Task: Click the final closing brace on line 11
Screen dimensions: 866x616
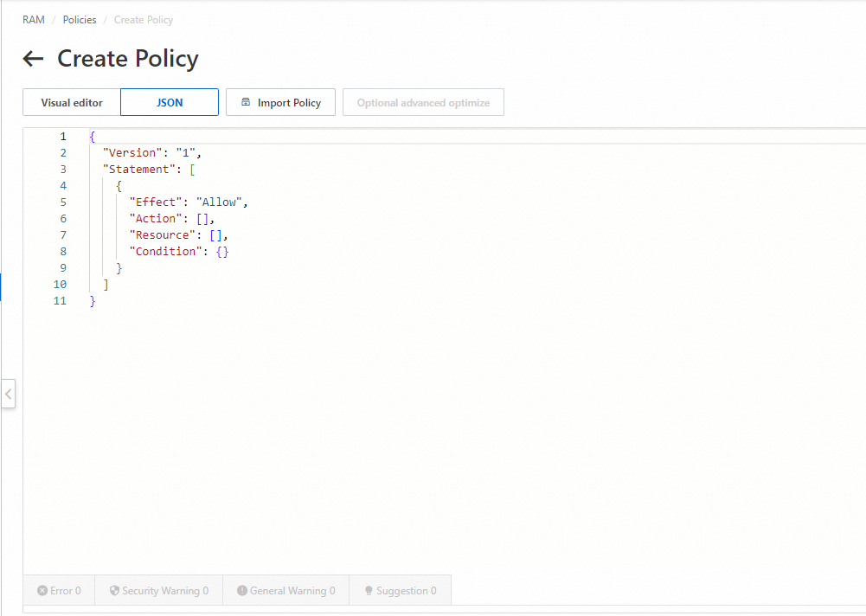Action: click(93, 301)
